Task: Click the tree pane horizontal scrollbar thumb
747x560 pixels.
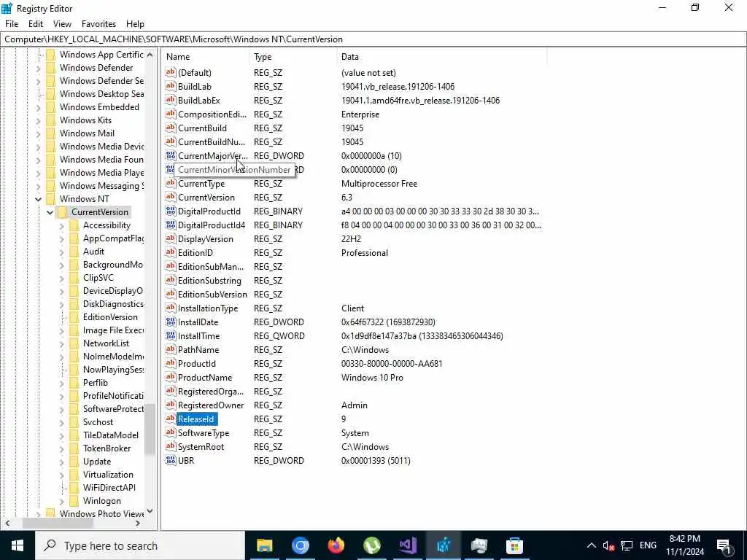Action: coord(57,524)
